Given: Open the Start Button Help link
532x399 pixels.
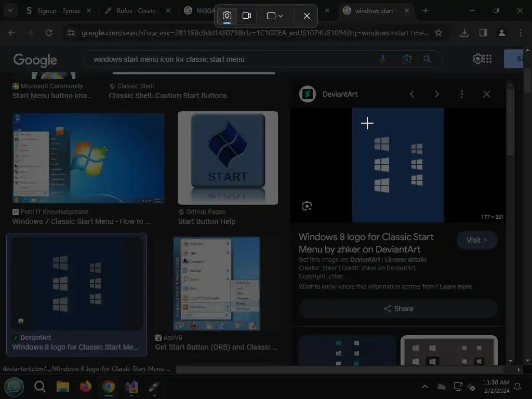Looking at the screenshot, I should pyautogui.click(x=207, y=221).
